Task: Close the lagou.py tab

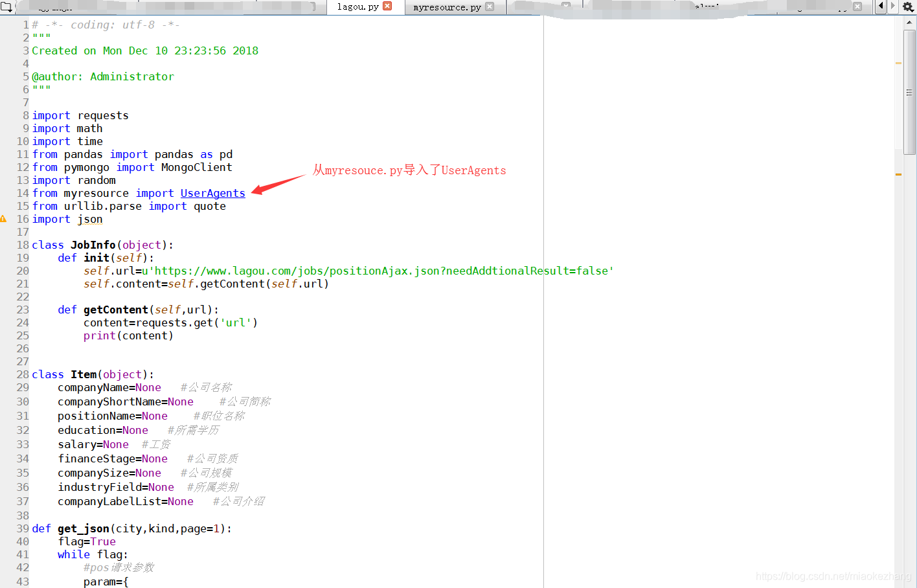Action: 387,6
